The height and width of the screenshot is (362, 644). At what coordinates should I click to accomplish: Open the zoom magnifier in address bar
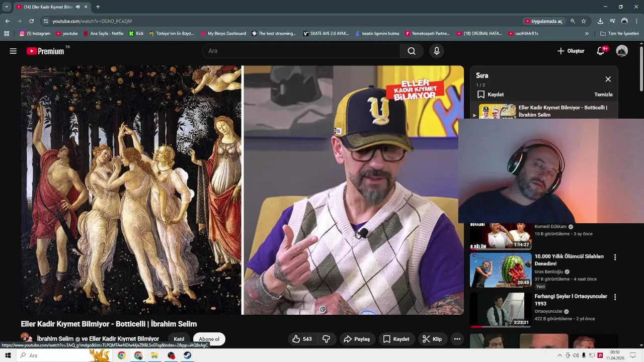pyautogui.click(x=573, y=21)
